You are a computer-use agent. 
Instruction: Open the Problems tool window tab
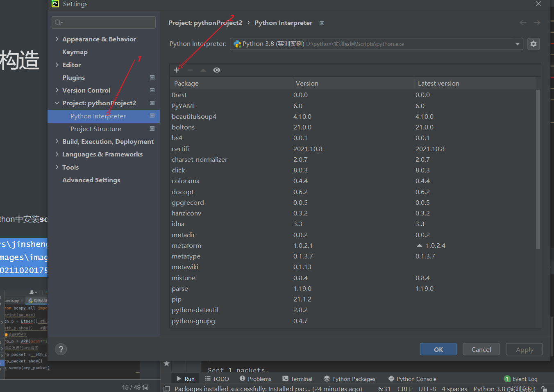pyautogui.click(x=255, y=379)
